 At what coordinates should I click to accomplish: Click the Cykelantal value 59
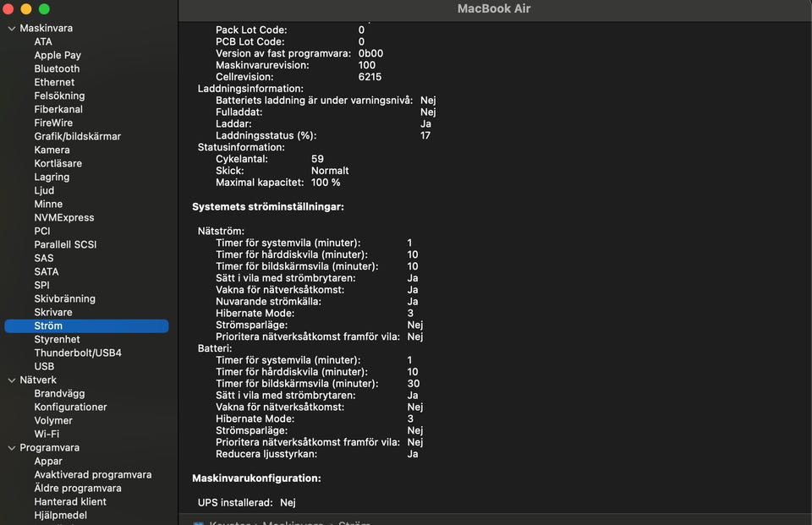(317, 159)
